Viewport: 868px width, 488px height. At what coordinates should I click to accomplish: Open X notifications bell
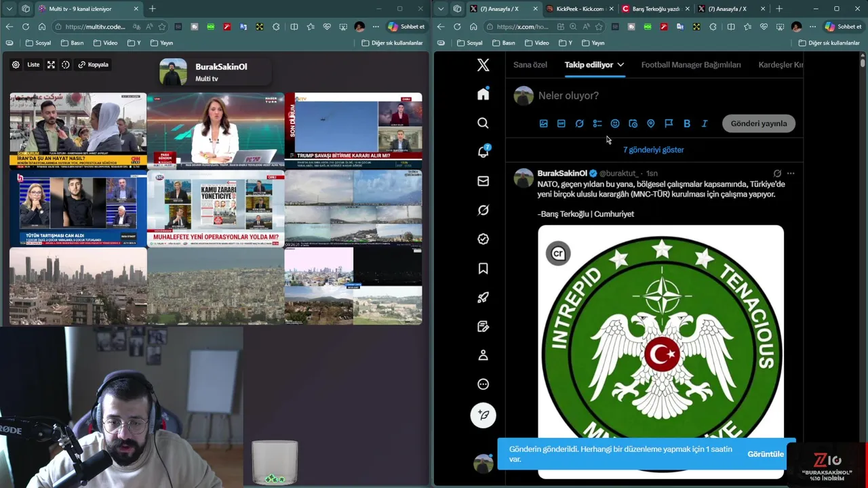tap(483, 152)
